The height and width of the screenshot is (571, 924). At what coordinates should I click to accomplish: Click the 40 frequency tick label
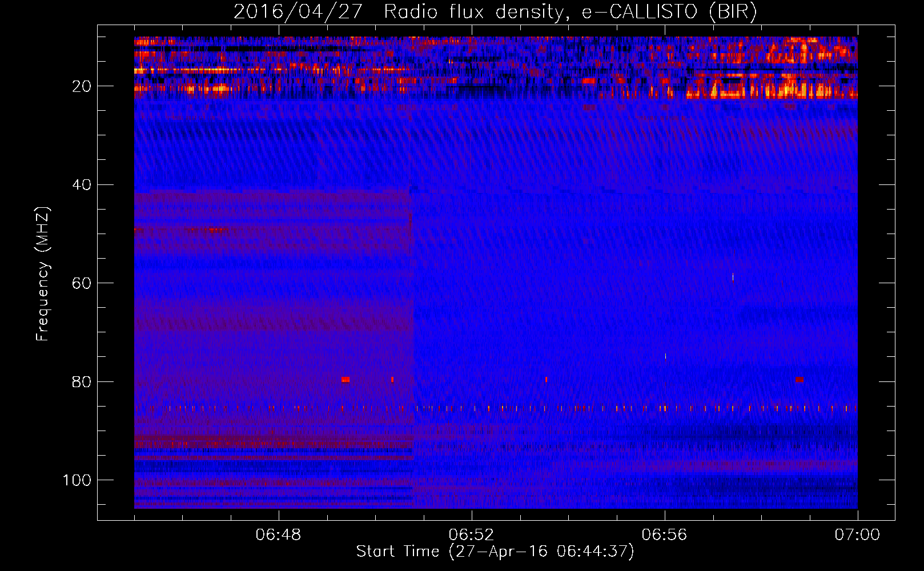tap(82, 185)
